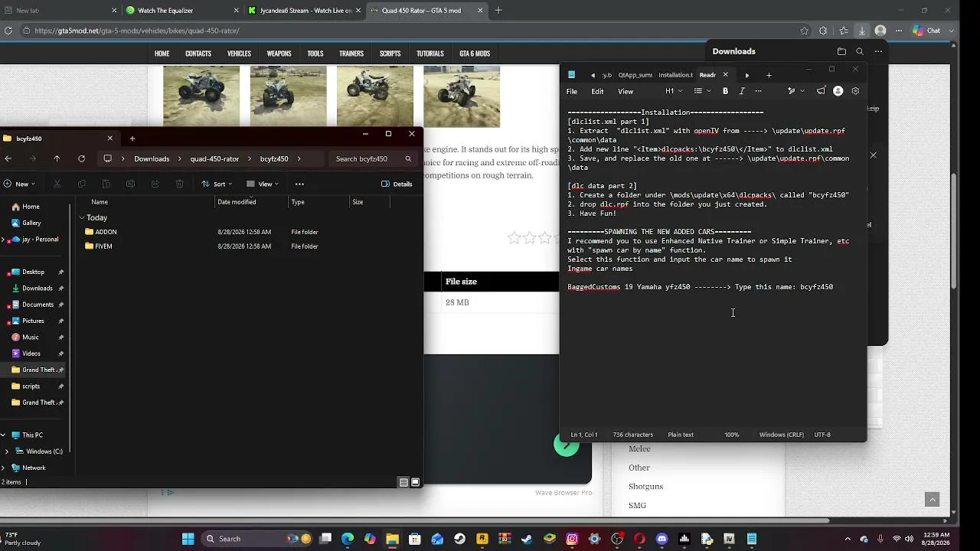Open Downloads in breadcrumb path
Screen dimensions: 980x551
coord(152,158)
